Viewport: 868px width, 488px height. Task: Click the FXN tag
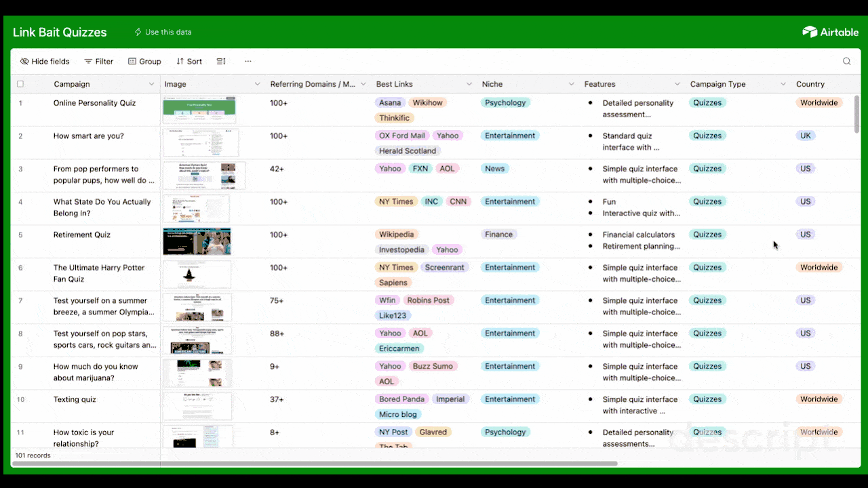420,169
